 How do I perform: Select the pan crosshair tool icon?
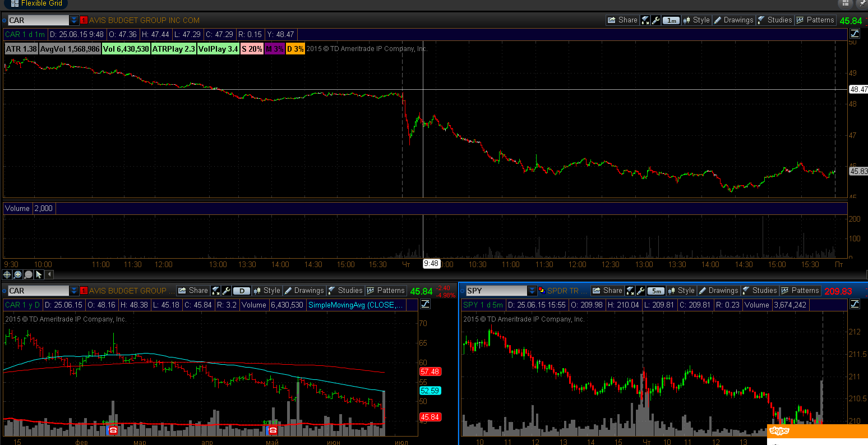(7, 274)
